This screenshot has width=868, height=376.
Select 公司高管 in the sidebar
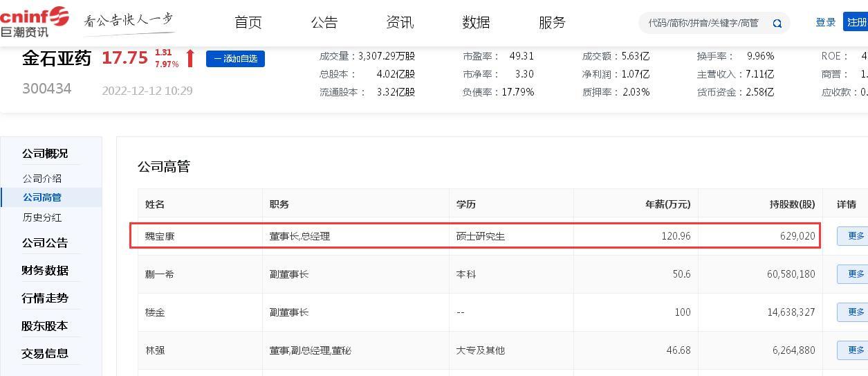coord(42,197)
